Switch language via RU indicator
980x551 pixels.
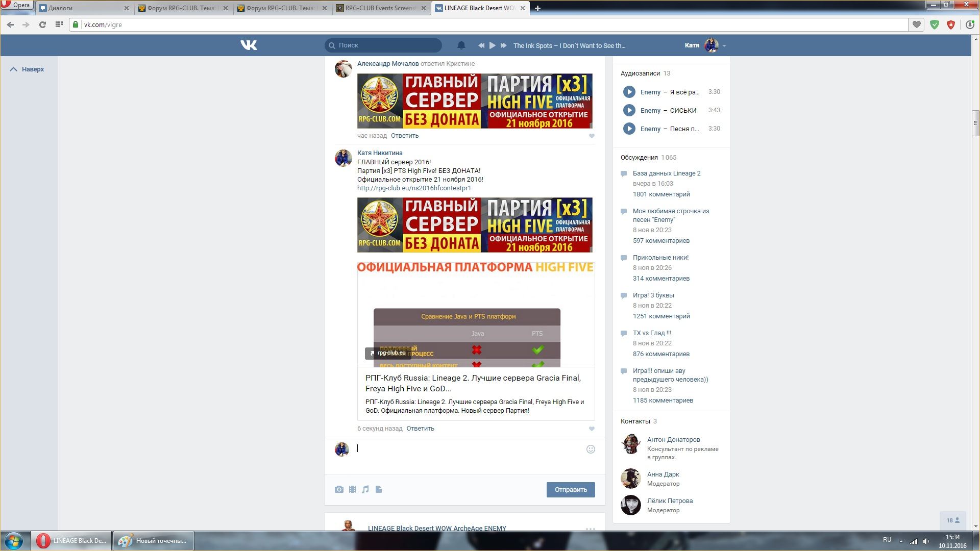[x=887, y=540]
